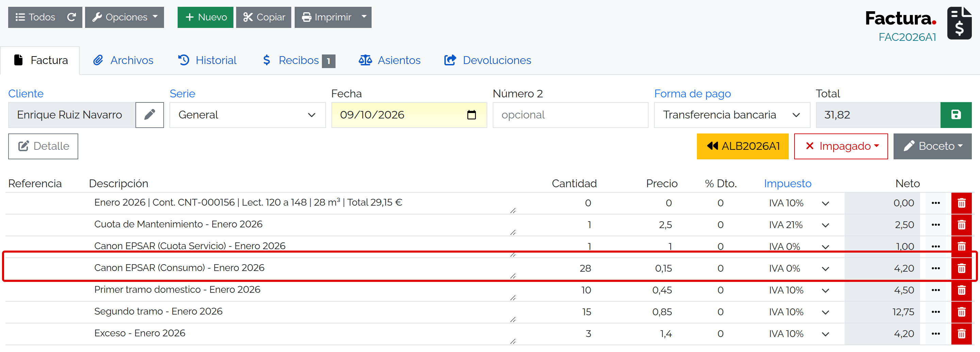
Task: Click the reload icon next to Todos
Action: [71, 17]
